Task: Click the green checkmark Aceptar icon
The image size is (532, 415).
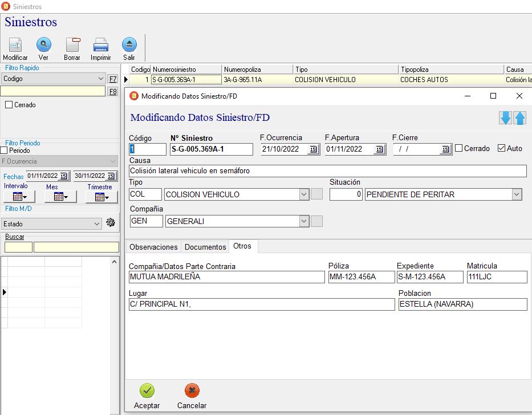Action: point(147,390)
